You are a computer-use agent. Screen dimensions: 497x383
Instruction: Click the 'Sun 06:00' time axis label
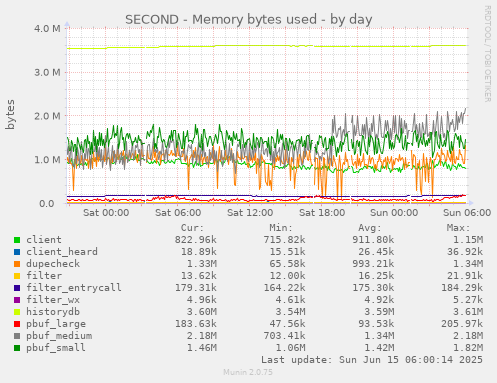point(467,213)
